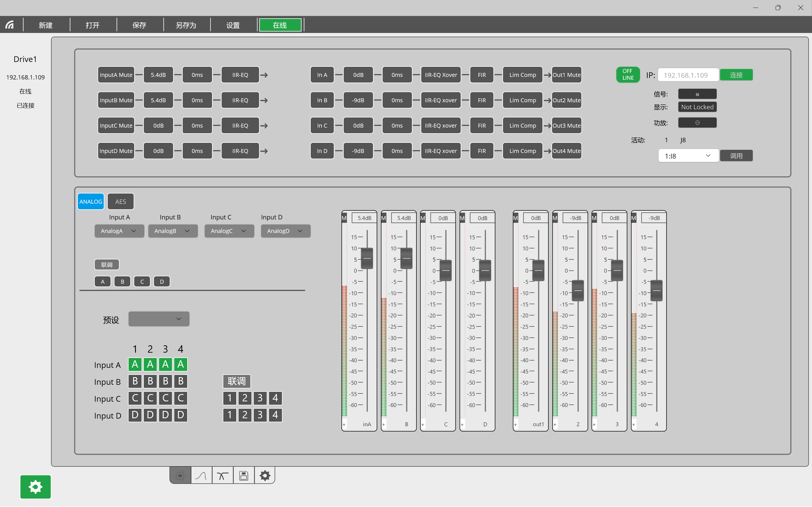Switch to the AES input tab
This screenshot has width=812, height=507.
pyautogui.click(x=120, y=201)
